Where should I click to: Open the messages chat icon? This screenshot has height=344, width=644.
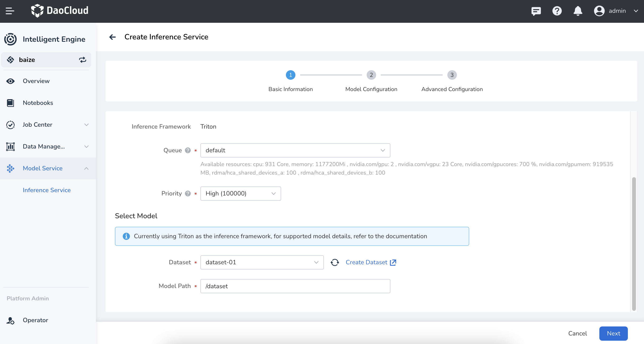536,11
